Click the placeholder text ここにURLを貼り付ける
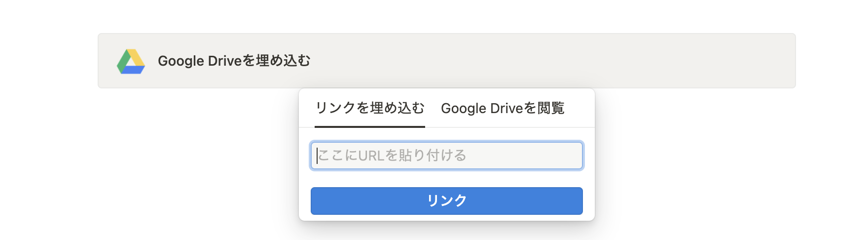The height and width of the screenshot is (240, 868). click(392, 156)
